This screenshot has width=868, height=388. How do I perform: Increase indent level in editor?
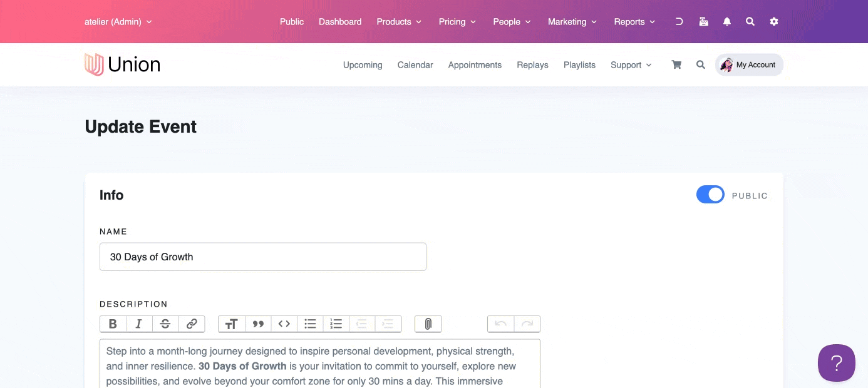[388, 324]
